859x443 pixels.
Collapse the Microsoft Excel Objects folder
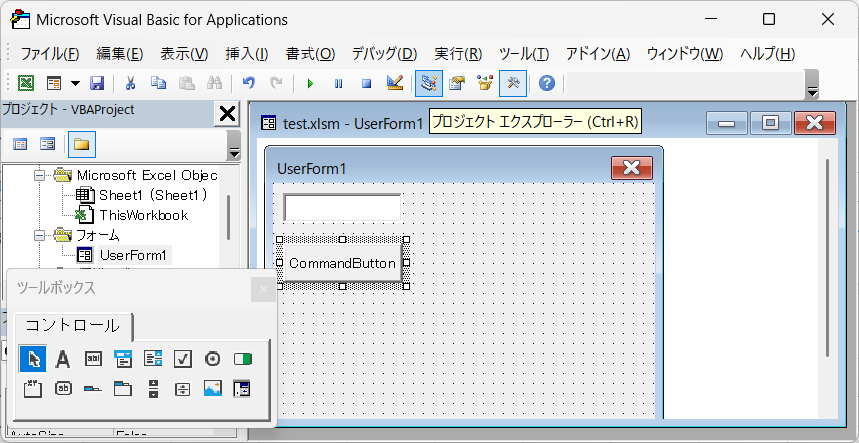coord(39,176)
